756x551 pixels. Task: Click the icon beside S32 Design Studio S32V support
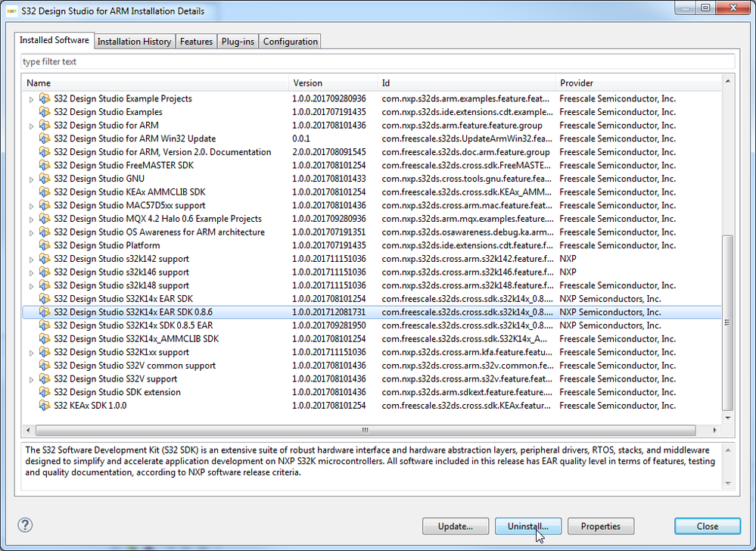(x=45, y=379)
